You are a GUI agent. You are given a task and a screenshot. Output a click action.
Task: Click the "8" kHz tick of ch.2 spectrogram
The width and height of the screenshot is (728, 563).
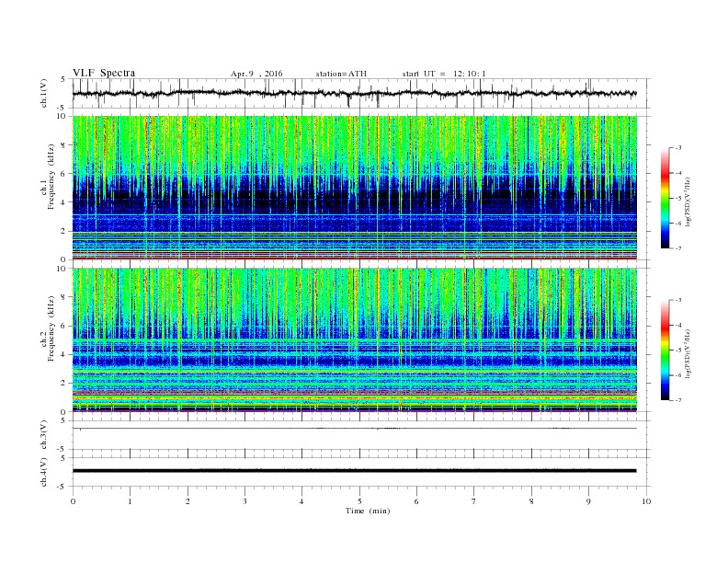(63, 297)
